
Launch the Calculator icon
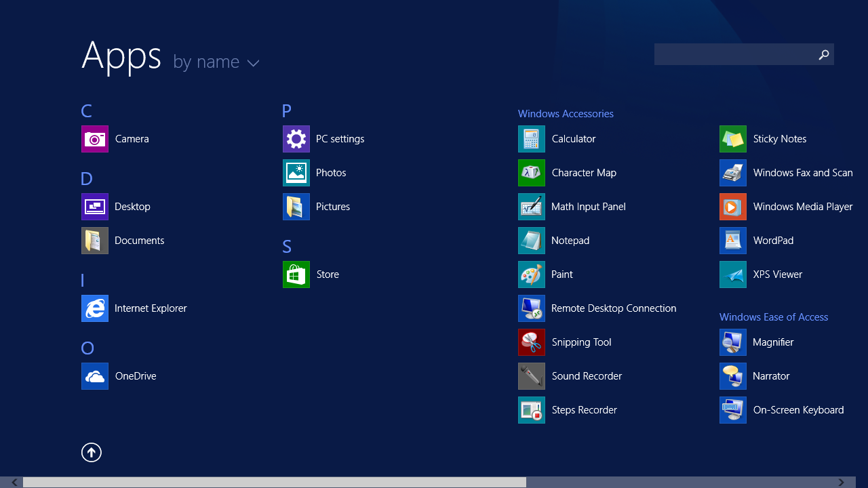pos(532,139)
